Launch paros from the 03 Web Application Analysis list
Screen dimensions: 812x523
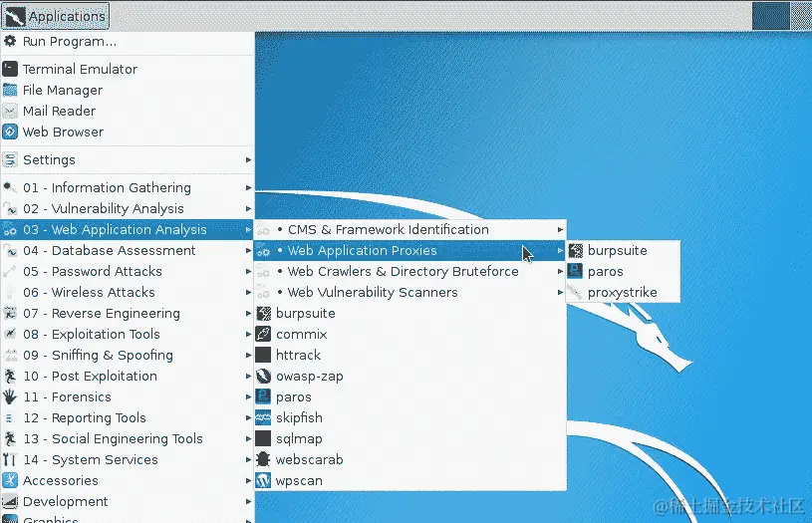tap(409, 396)
